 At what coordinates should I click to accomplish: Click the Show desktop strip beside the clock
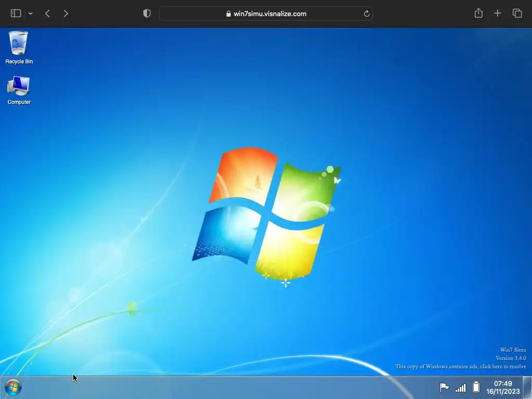click(x=527, y=388)
